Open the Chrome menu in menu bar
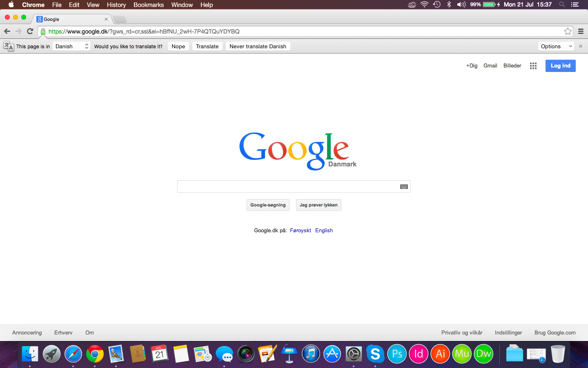 click(33, 5)
